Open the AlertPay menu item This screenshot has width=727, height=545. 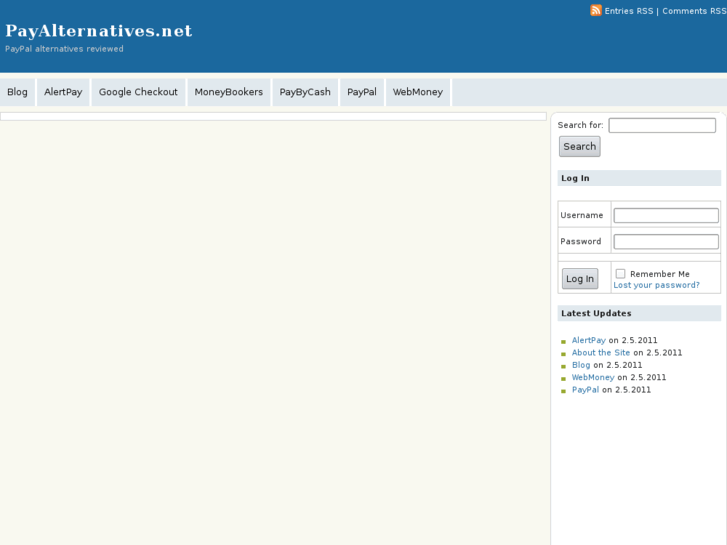[x=63, y=92]
